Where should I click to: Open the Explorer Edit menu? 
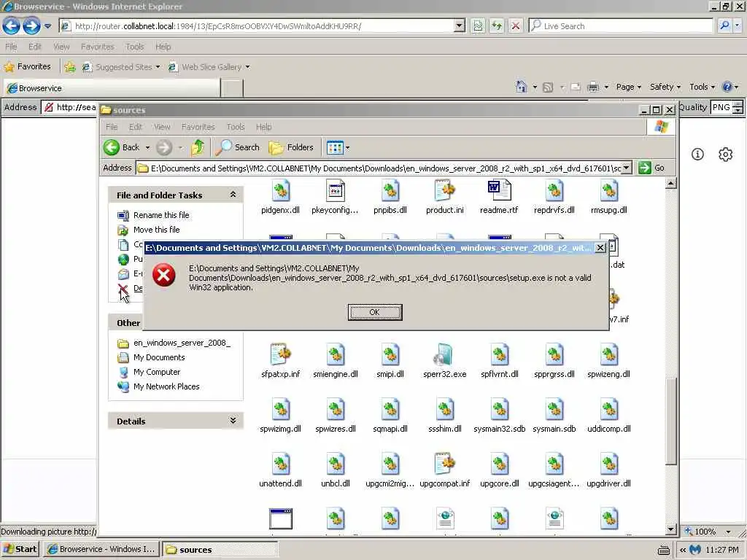click(135, 127)
